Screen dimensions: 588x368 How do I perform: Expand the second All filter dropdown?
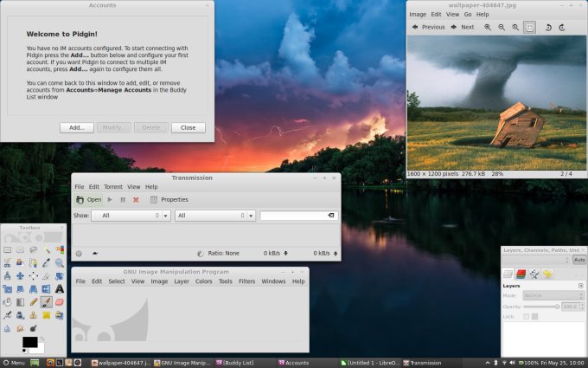point(214,216)
